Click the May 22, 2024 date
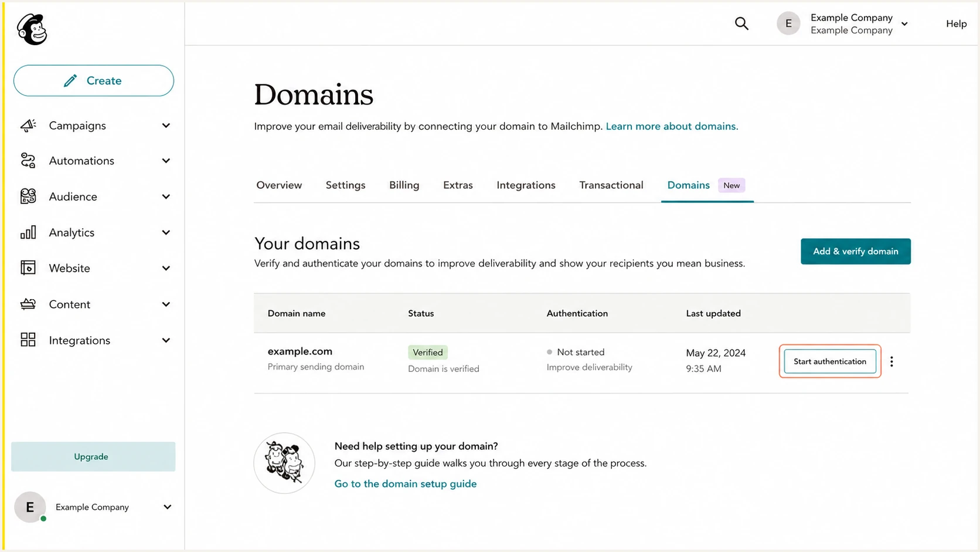980x552 pixels. tap(716, 353)
